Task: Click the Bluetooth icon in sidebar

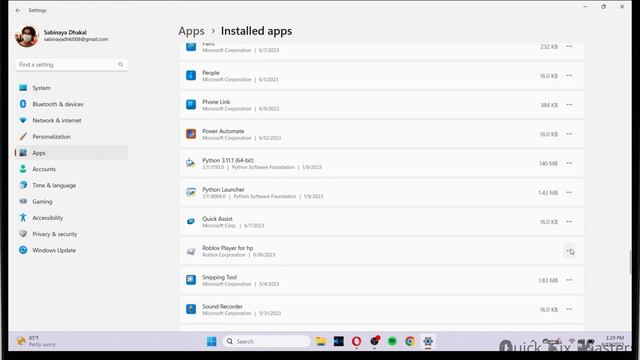Action: 23,104
